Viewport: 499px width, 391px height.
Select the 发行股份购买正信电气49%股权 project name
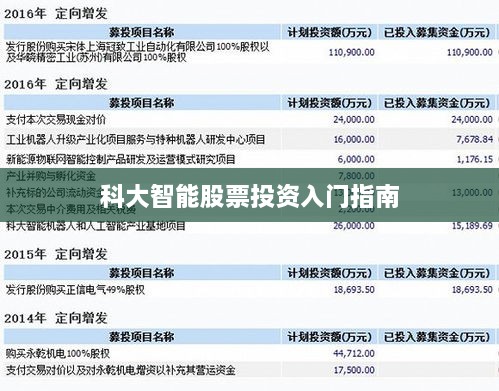(x=75, y=290)
